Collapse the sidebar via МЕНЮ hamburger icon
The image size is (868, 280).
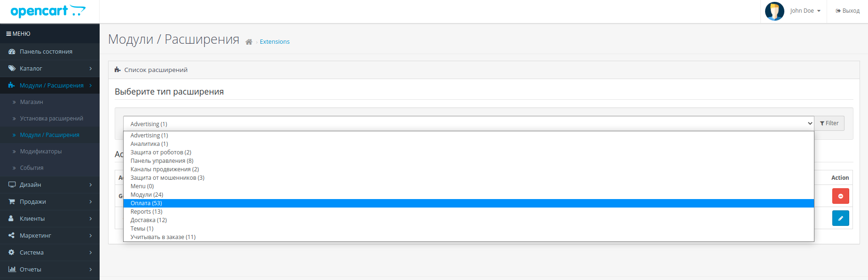(8, 34)
